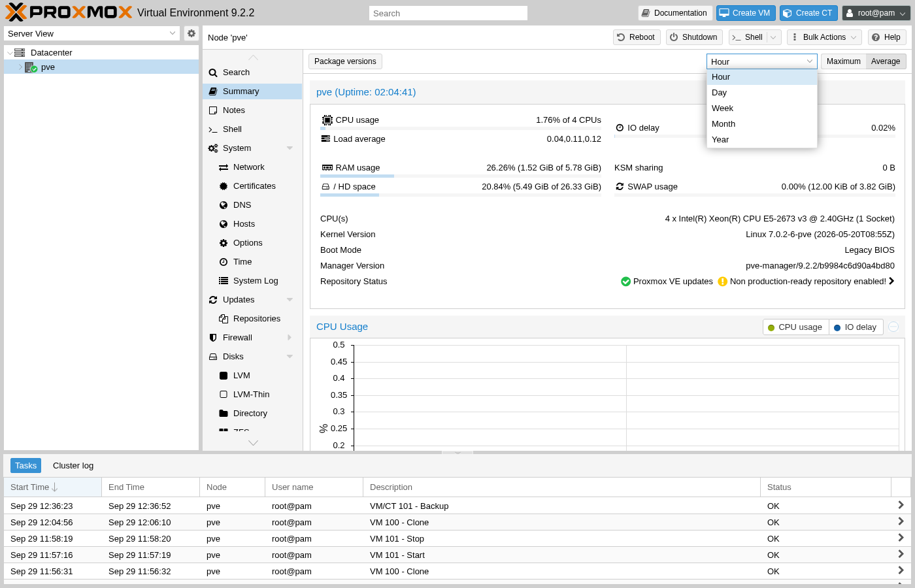Click the DNS globe icon

coord(224,205)
